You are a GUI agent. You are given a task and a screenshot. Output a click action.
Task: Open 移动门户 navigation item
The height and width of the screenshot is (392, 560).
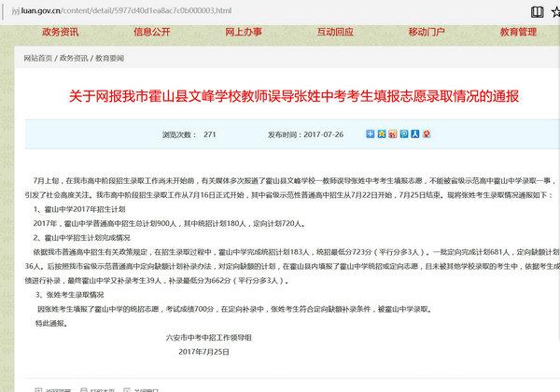(424, 31)
